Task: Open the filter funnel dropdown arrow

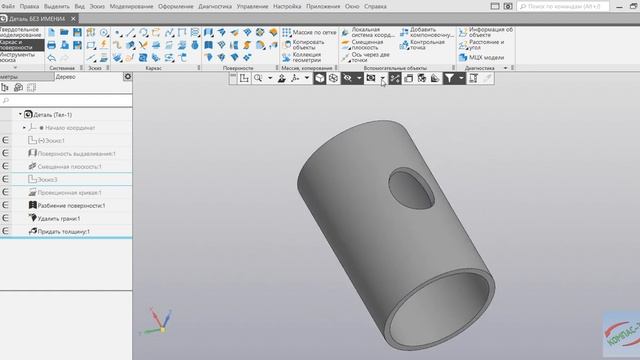Action: [461, 78]
